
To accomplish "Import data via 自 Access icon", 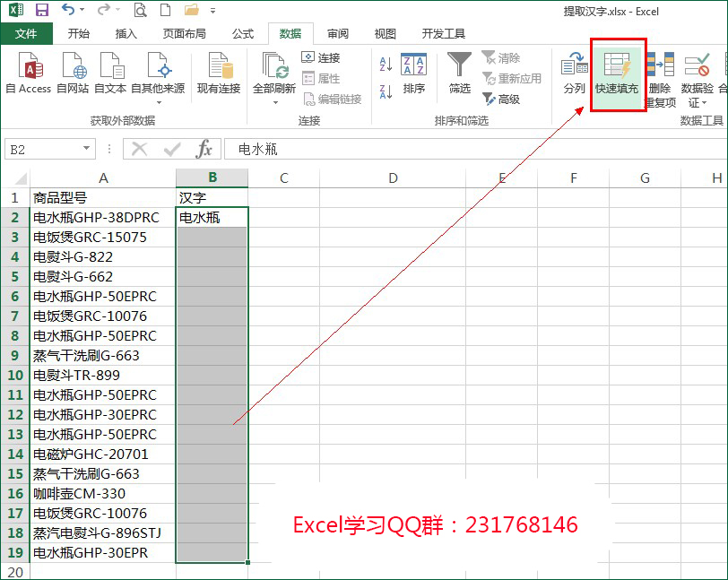I will coord(29,73).
